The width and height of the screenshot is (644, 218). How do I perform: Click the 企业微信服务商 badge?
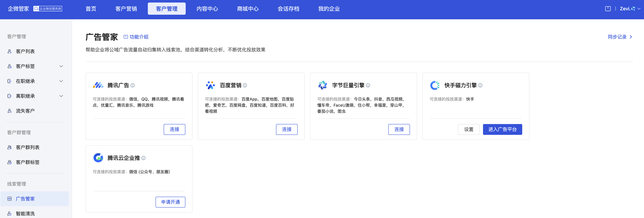tap(48, 9)
